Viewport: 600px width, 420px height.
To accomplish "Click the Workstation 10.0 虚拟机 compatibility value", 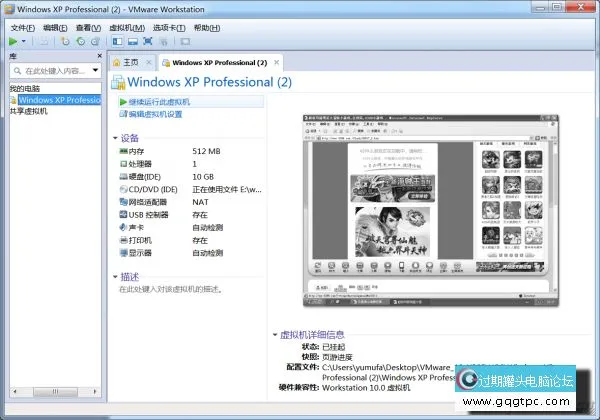I will pos(366,387).
